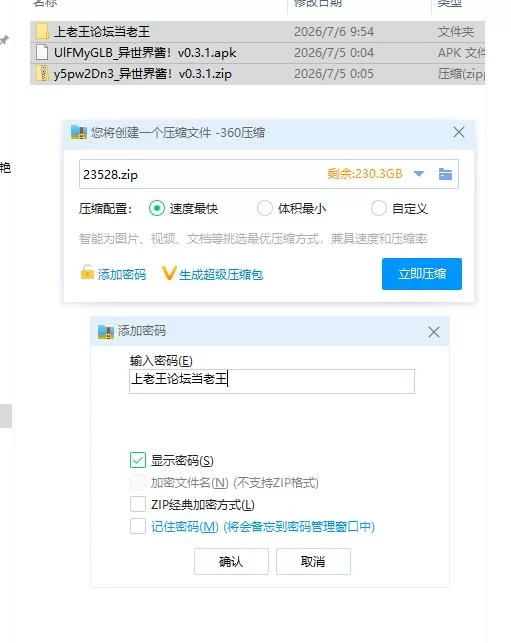
Task: Click the folder icon of 上老王论坛当老王
Action: [42, 32]
